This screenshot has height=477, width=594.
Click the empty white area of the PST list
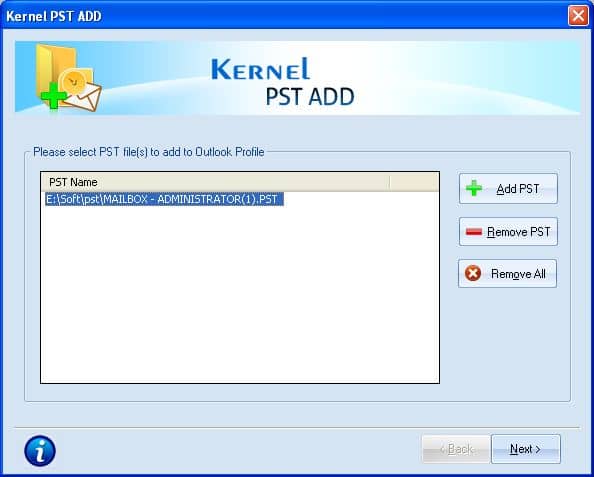click(x=240, y=294)
